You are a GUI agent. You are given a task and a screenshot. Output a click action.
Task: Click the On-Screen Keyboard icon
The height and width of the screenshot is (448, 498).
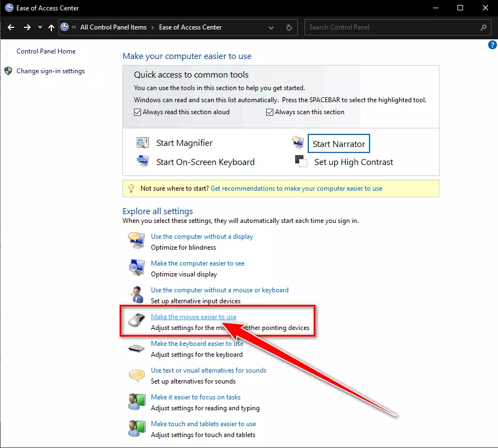[x=143, y=161]
